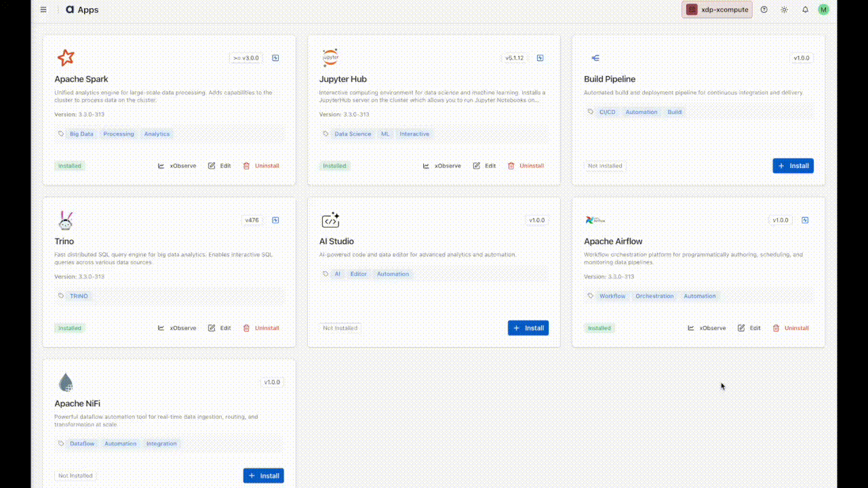
Task: Uninstall Apache Spark
Action: click(x=261, y=166)
